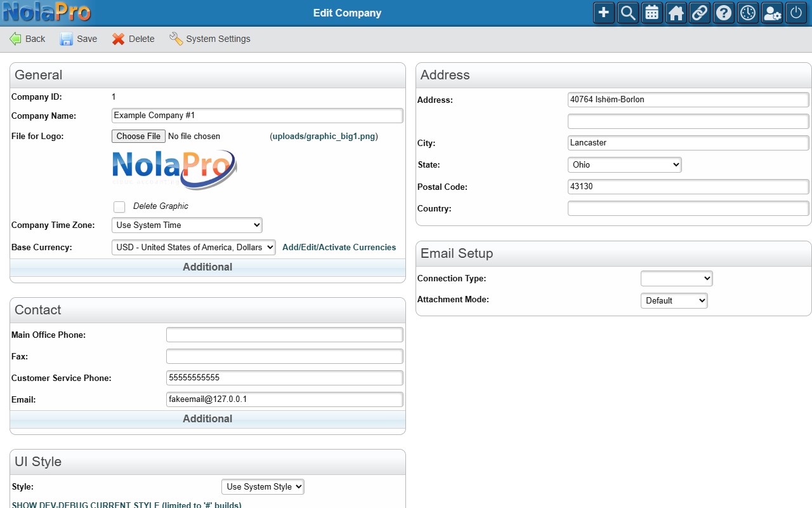The width and height of the screenshot is (812, 508).
Task: Open uploads/graphic_big1.png link
Action: 324,136
